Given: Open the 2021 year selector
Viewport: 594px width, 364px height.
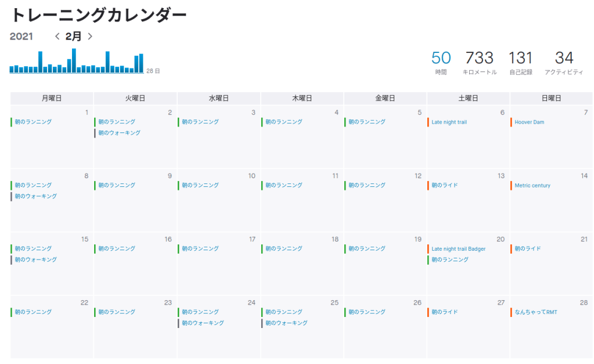Looking at the screenshot, I should click(21, 37).
